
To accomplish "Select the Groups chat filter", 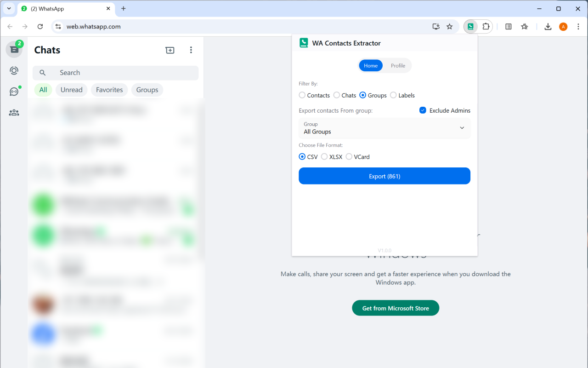I will coord(147,90).
